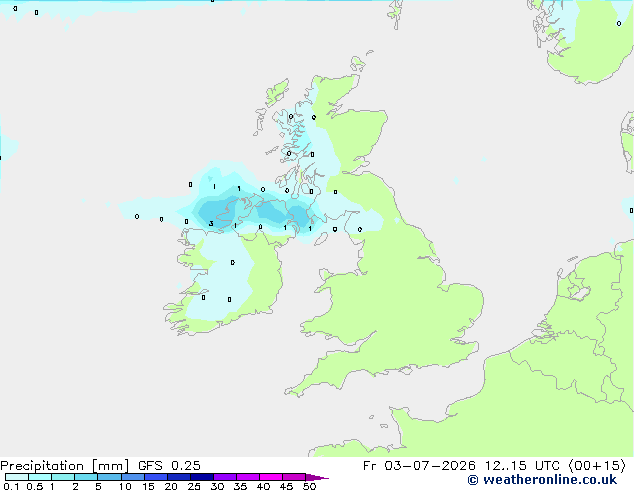The image size is (634, 490).
Task: Click the '3' precipitation value on the map
Action: [211, 224]
